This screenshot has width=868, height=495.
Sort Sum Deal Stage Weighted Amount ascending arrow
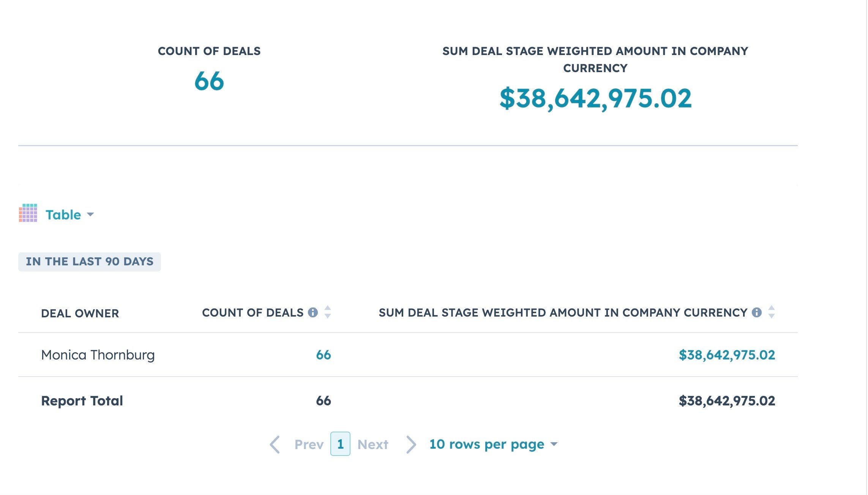771,308
